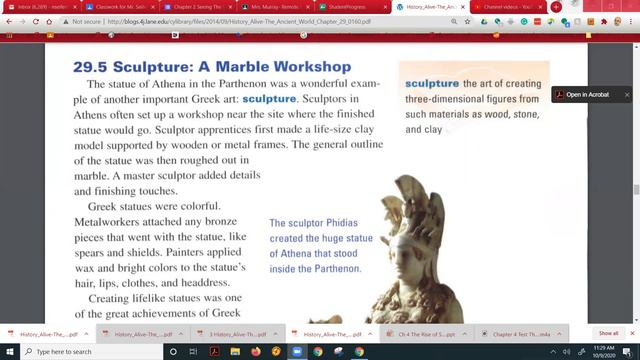Click the scrollbar down arrow
This screenshot has width=640, height=360.
click(636, 321)
